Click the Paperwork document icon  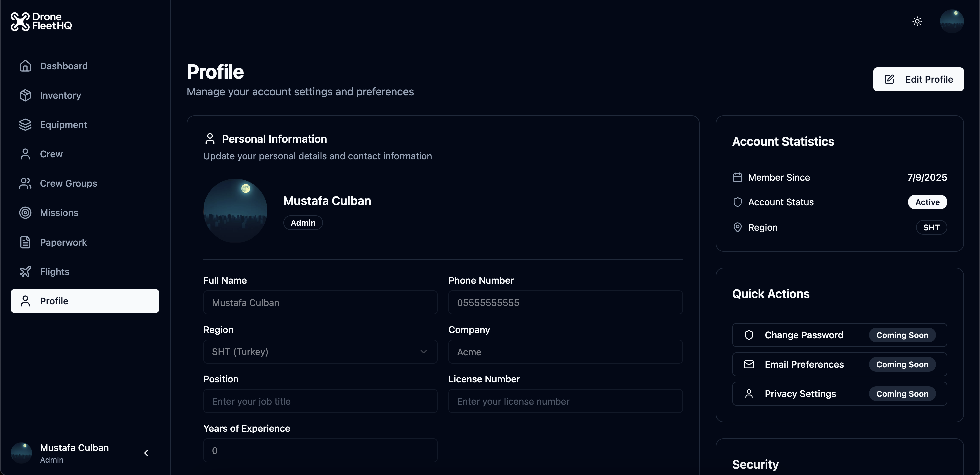coord(25,242)
